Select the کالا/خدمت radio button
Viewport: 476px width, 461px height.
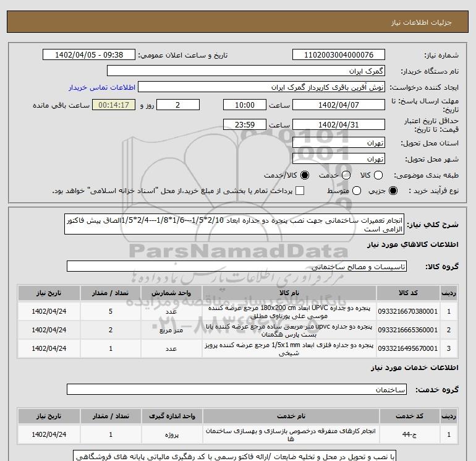click(305, 175)
